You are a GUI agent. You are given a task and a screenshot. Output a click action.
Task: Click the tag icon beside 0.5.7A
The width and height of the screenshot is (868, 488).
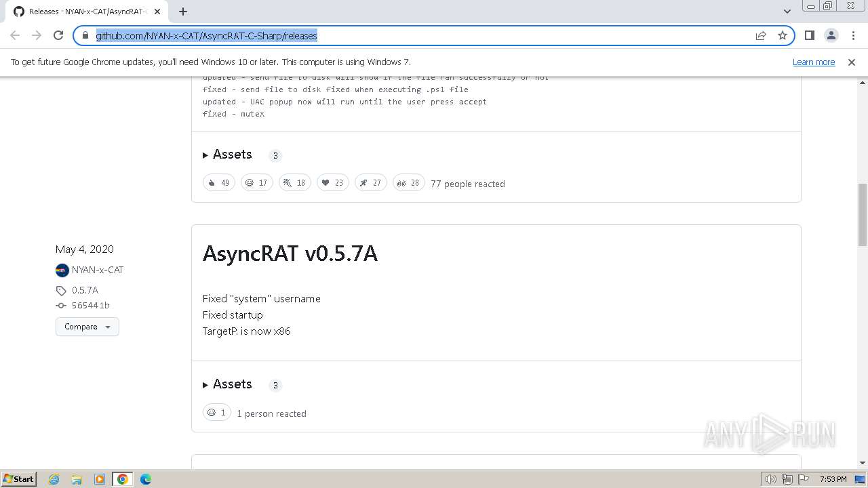pos(61,291)
